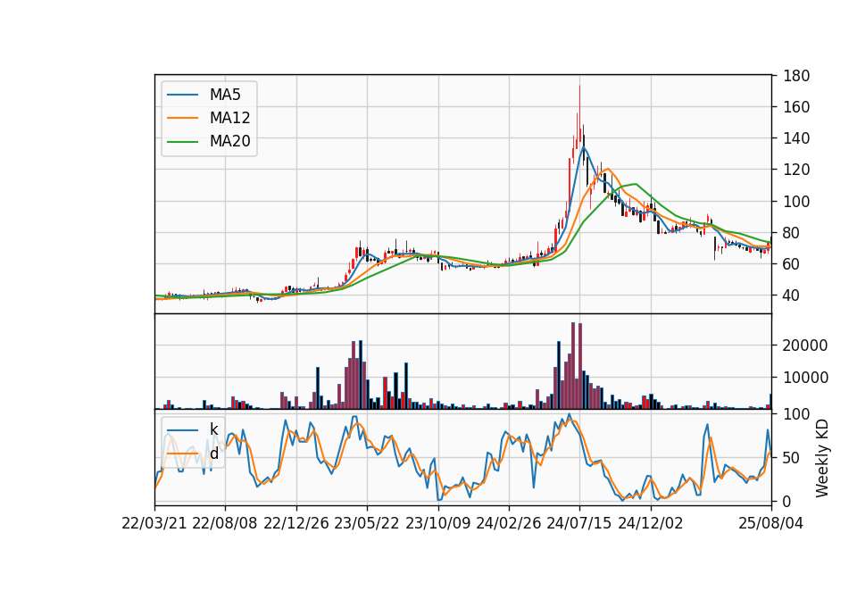This screenshot has height=616, width=857.
Task: Click the MA12 legend label
Action: click(229, 118)
